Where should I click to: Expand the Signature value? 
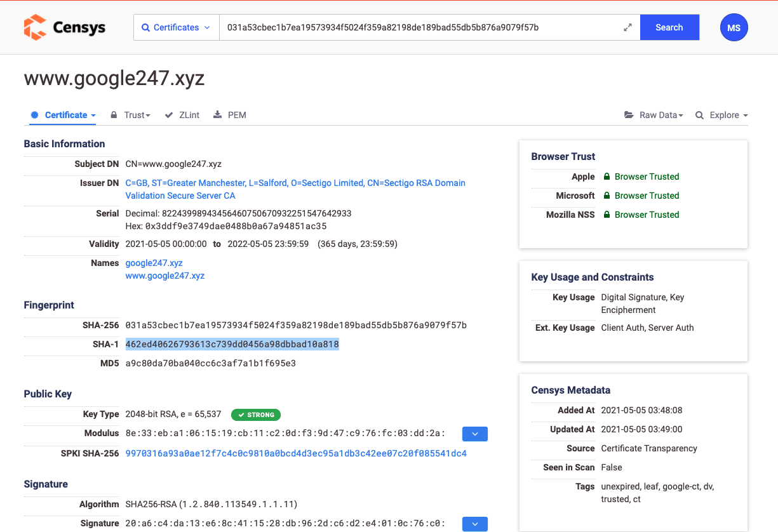coord(474,524)
